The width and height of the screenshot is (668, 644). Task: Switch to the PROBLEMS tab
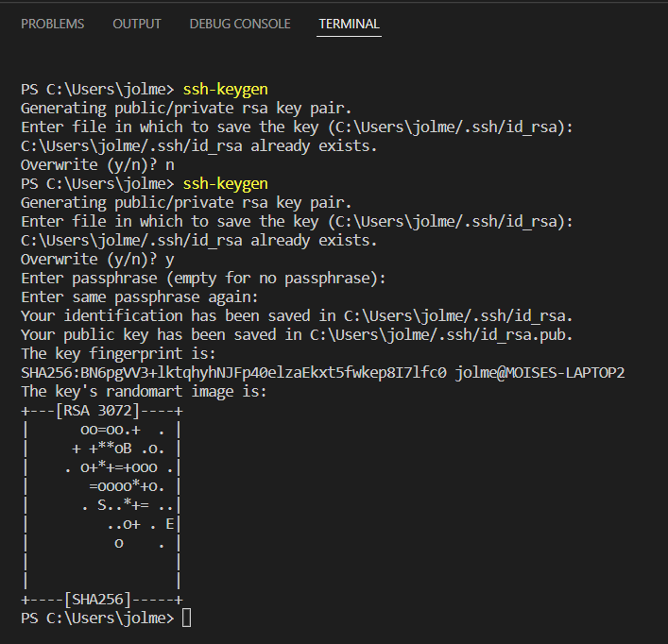52,24
